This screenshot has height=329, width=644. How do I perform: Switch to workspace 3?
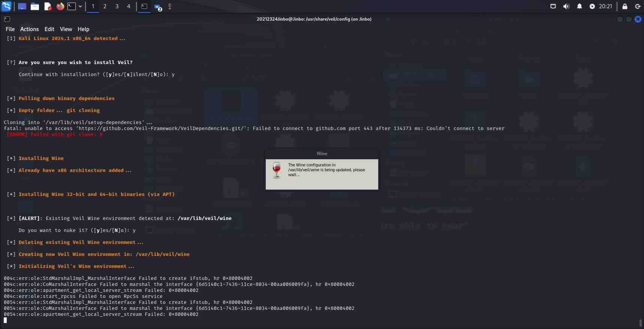point(117,6)
